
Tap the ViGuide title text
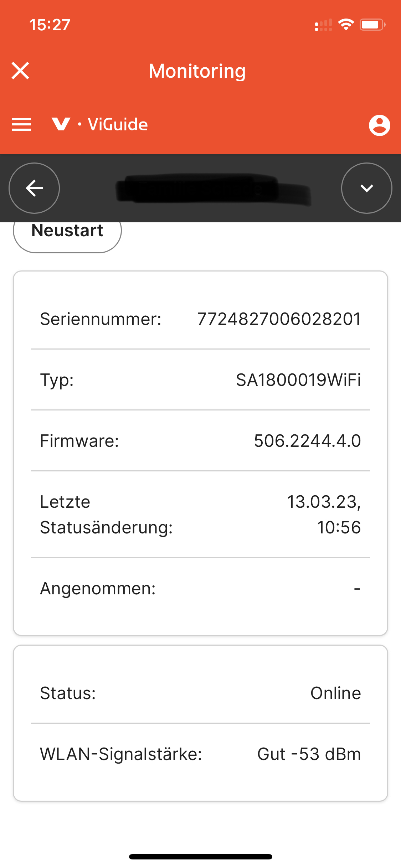pyautogui.click(x=118, y=124)
